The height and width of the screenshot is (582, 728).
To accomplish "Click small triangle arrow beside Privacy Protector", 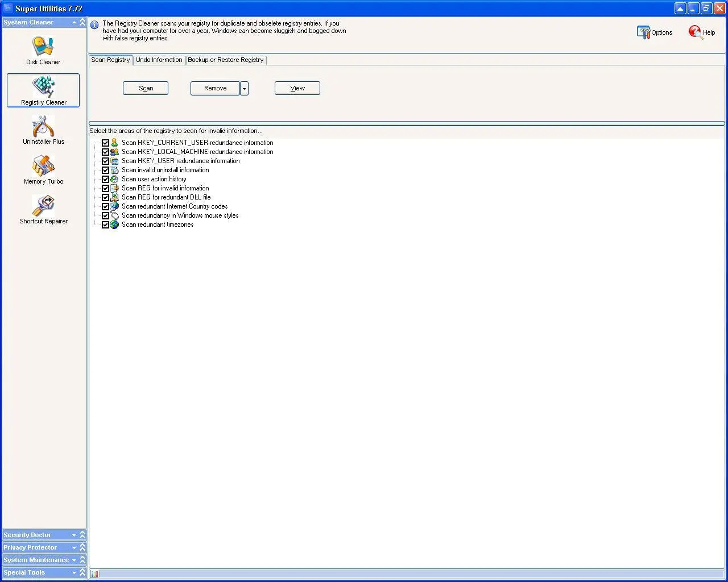I will (x=74, y=547).
